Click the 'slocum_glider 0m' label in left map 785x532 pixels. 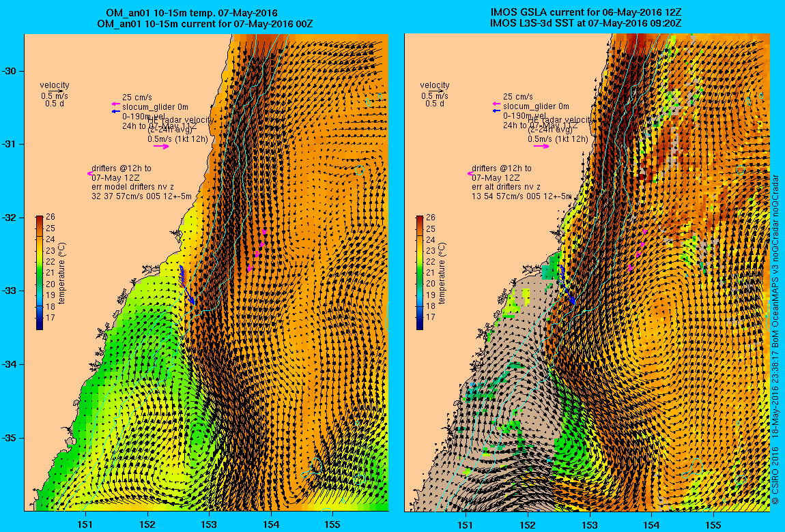[x=155, y=107]
